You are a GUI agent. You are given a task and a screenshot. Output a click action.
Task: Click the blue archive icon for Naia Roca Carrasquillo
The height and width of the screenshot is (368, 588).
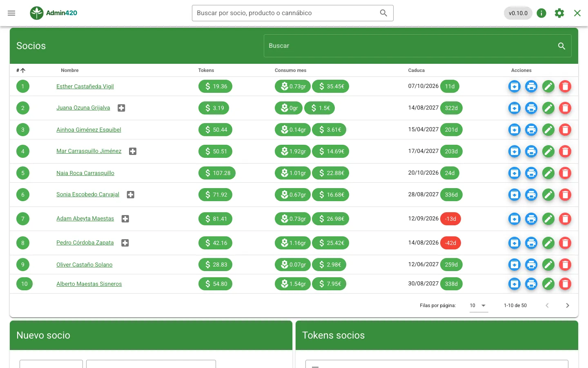click(x=514, y=173)
